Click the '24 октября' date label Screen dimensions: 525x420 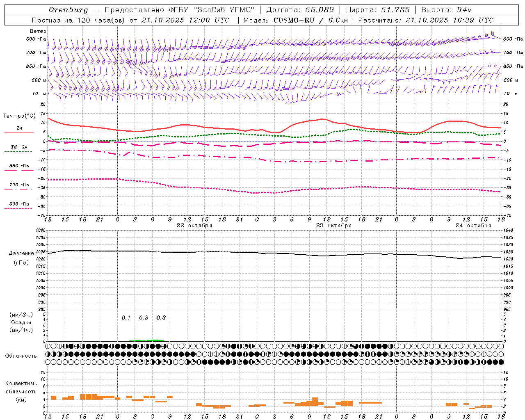[473, 225]
